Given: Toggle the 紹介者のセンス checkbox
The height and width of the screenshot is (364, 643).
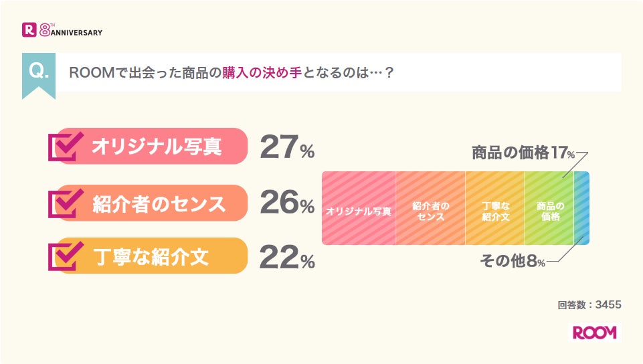Looking at the screenshot, I should [x=65, y=203].
